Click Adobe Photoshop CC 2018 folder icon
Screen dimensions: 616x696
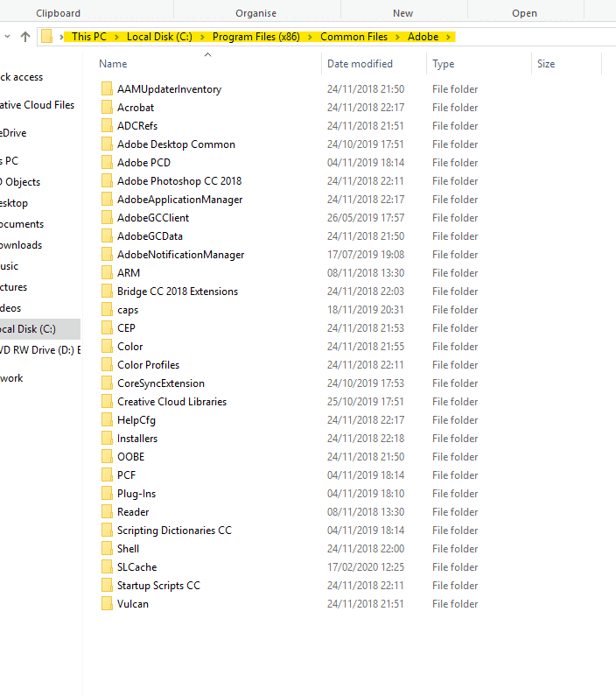[x=107, y=180]
